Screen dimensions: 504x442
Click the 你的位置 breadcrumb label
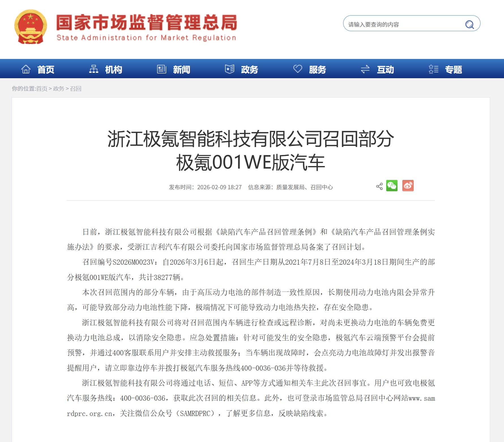click(x=23, y=89)
